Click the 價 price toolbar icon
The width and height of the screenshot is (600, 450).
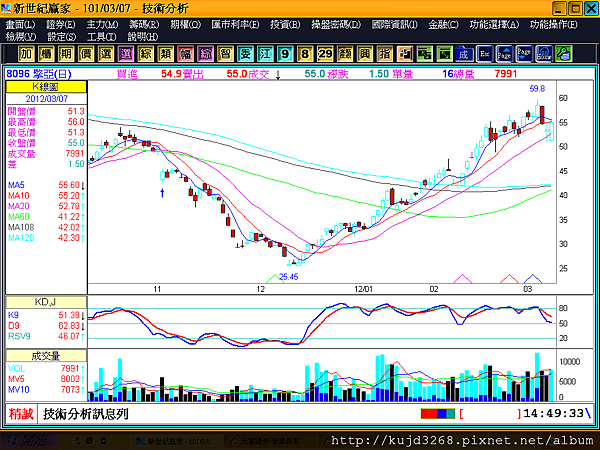point(86,54)
